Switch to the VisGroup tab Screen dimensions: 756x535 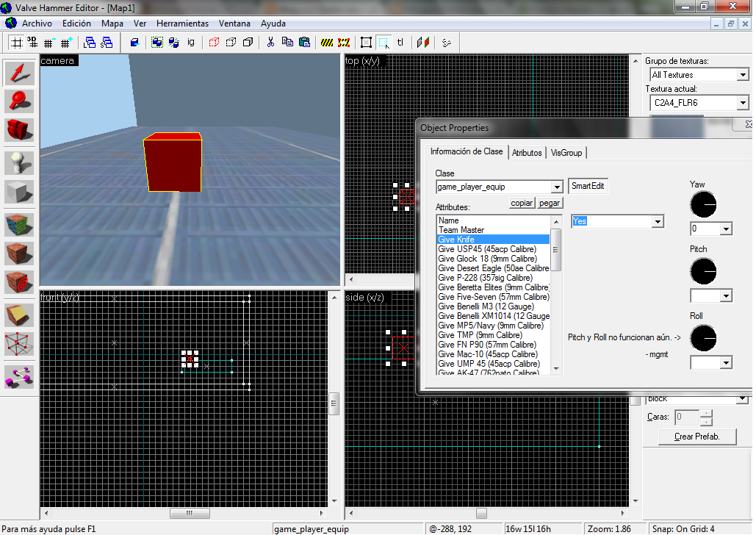(566, 152)
